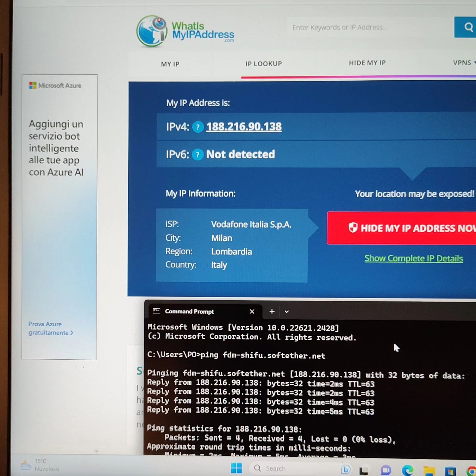This screenshot has height=476, width=476.
Task: Open the Chat app in taskbar
Action: (x=386, y=470)
